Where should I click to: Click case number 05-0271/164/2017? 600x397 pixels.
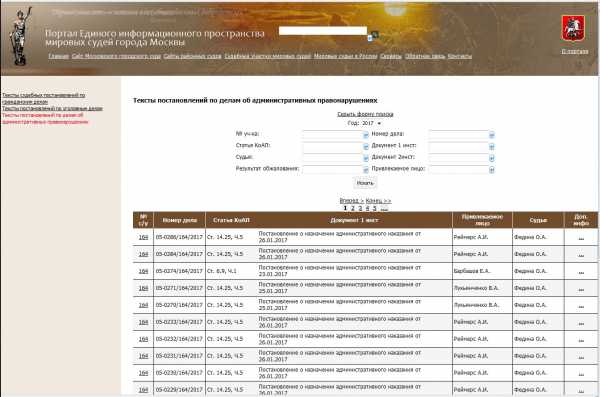179,288
